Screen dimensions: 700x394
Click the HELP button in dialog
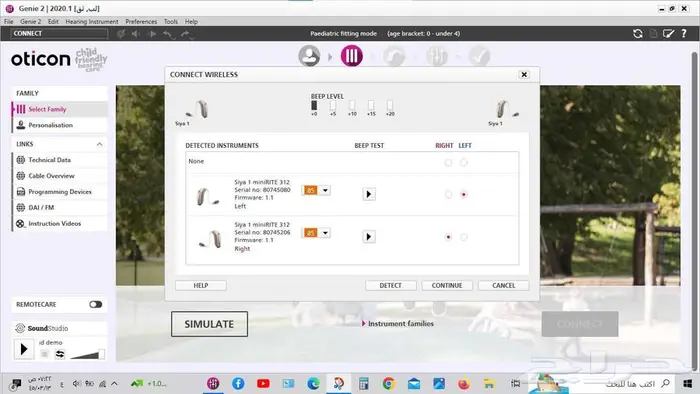(201, 286)
